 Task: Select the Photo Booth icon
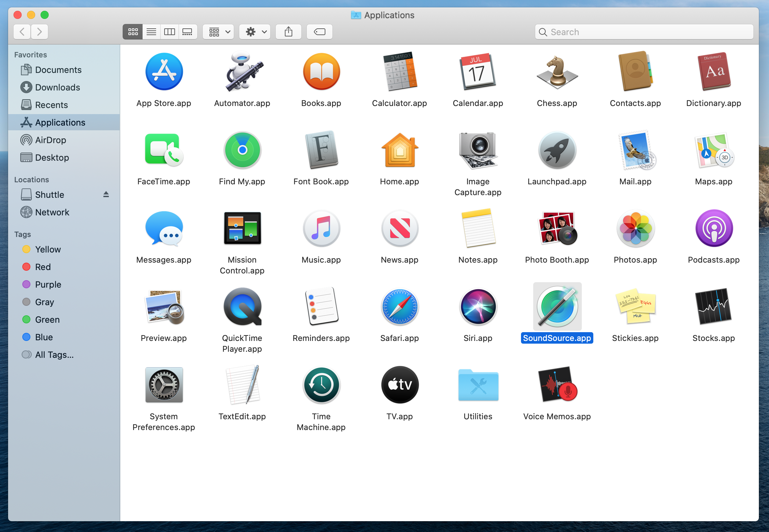coord(557,228)
